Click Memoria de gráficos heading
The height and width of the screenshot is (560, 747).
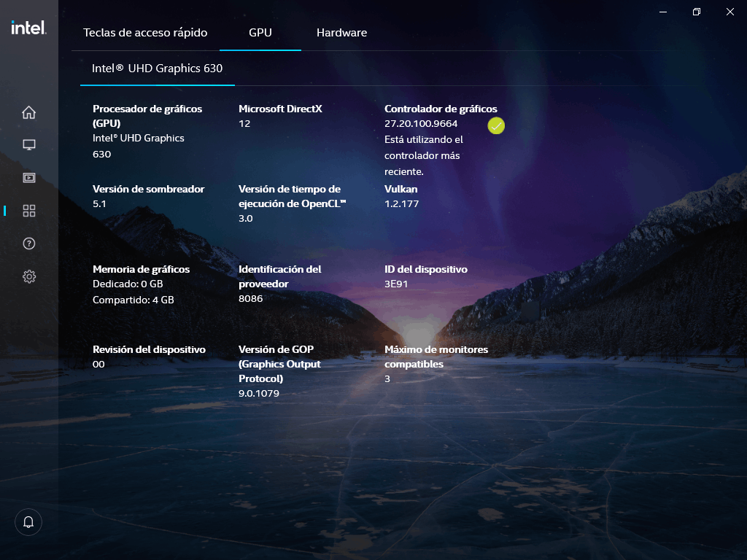click(x=141, y=270)
